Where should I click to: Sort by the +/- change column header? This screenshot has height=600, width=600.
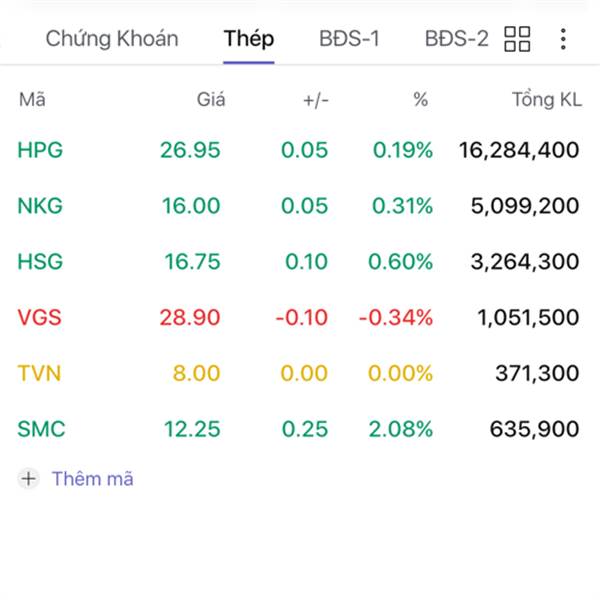(315, 99)
